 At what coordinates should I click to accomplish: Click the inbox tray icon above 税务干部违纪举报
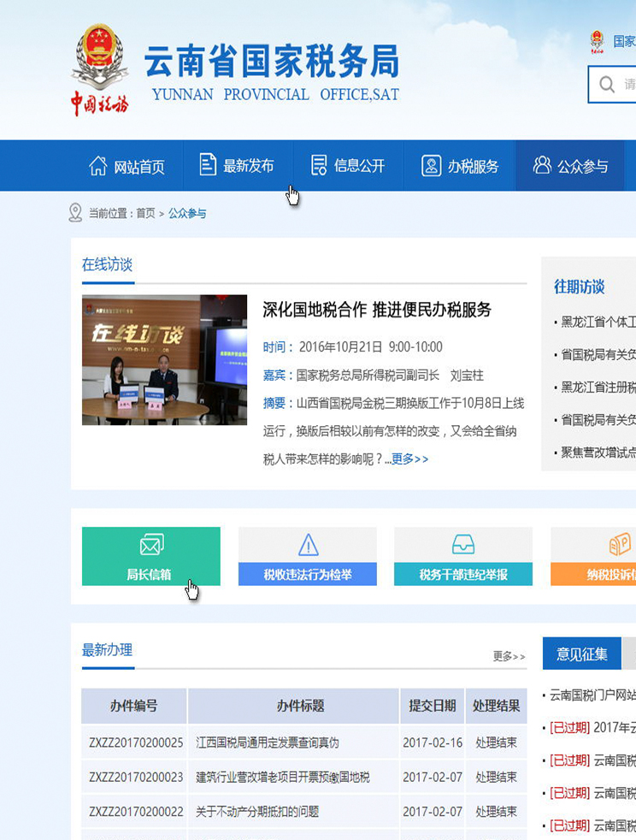(x=463, y=545)
